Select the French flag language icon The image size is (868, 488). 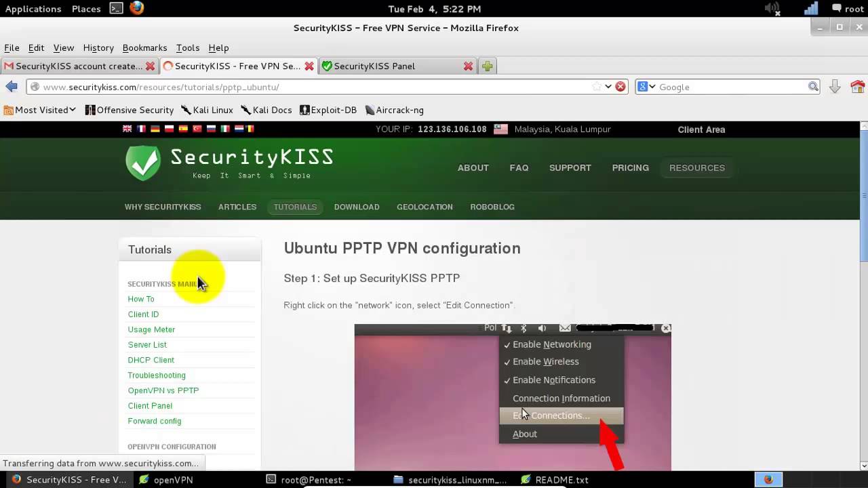pos(142,129)
